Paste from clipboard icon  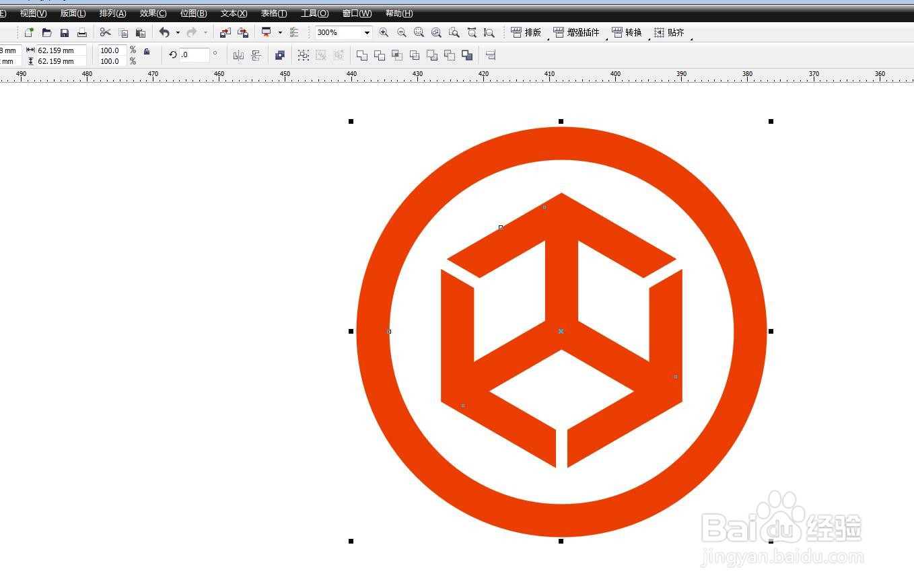coord(141,32)
